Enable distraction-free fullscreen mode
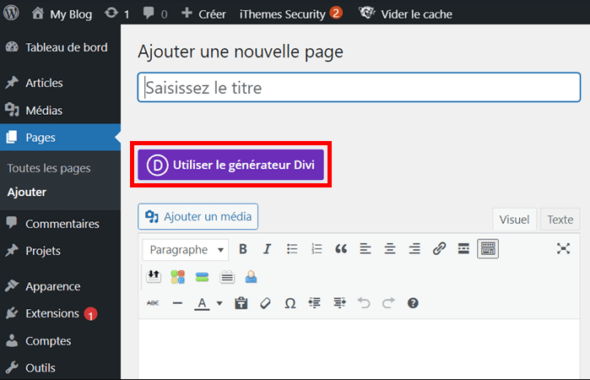 [x=563, y=248]
